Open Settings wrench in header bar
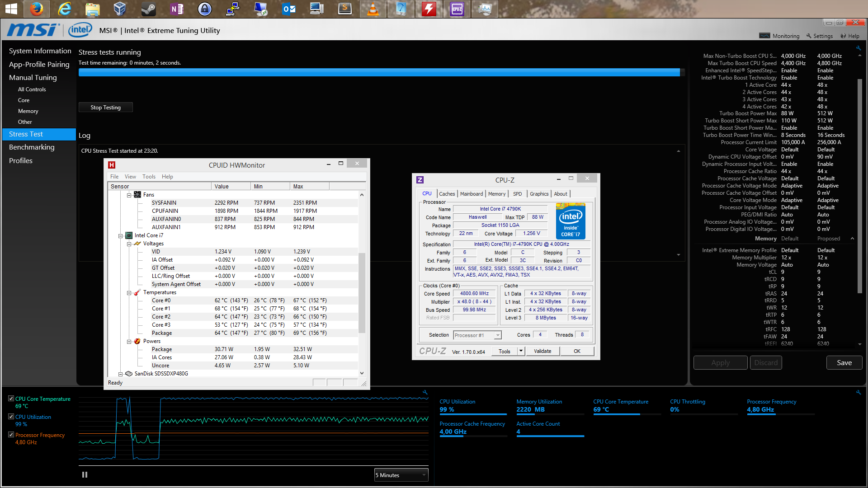The width and height of the screenshot is (868, 488). pos(809,36)
